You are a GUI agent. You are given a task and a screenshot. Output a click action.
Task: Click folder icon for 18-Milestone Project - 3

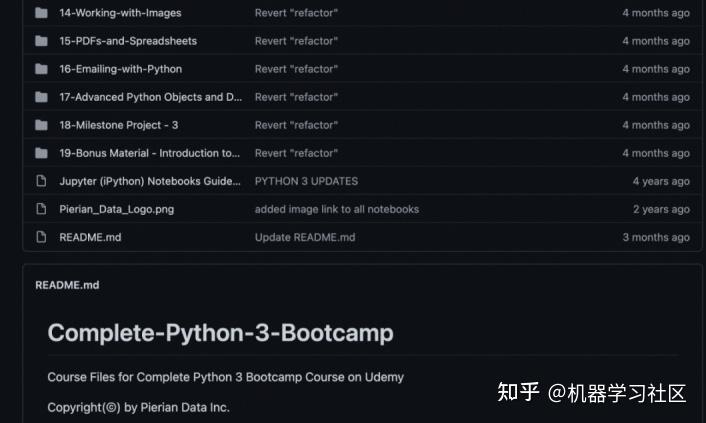[x=41, y=125]
